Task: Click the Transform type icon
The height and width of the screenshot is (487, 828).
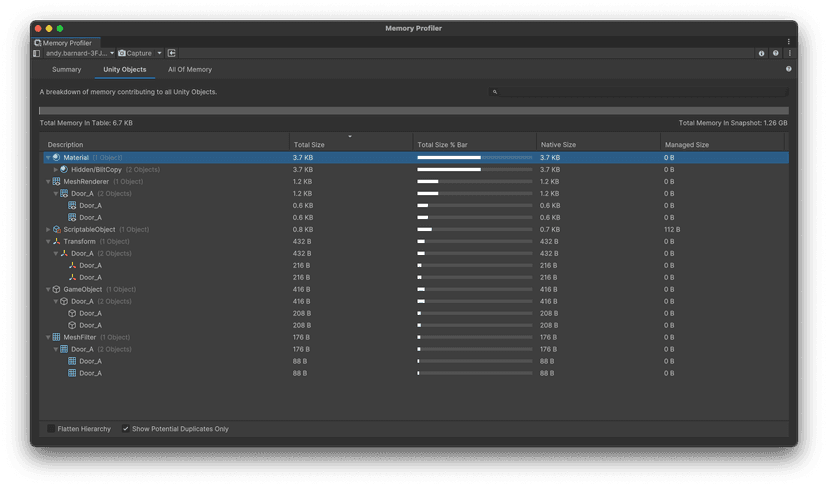Action: (56, 241)
